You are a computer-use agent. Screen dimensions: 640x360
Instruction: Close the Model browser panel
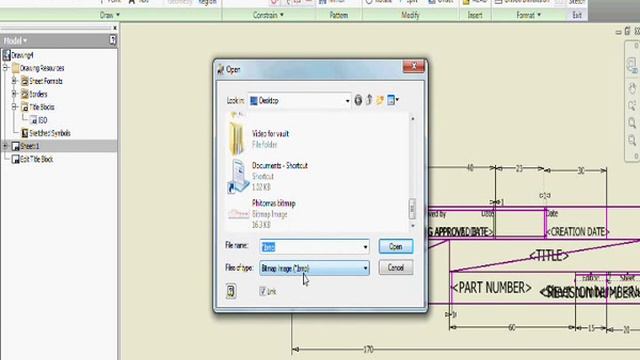[115, 28]
